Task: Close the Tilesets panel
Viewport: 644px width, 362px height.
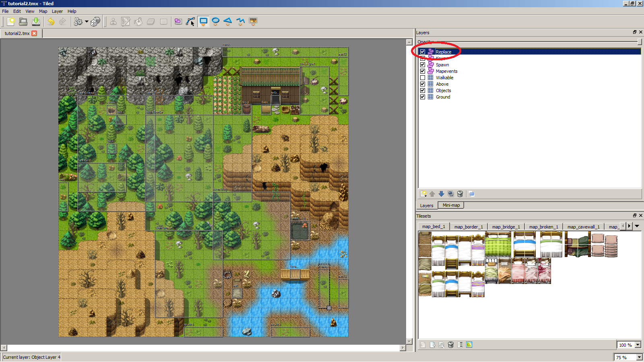Action: point(641,216)
